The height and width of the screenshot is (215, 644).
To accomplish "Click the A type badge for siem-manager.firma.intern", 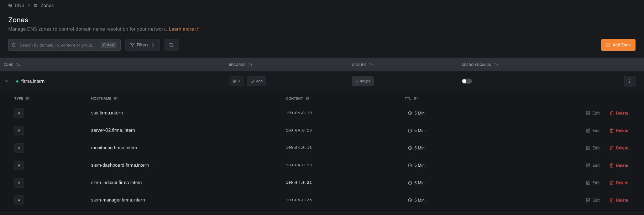I will click(19, 200).
